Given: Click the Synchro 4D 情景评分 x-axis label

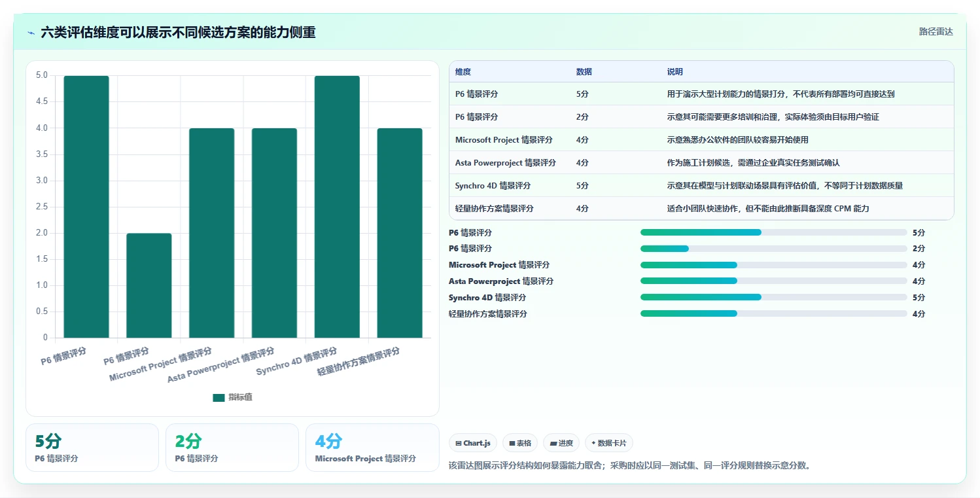Looking at the screenshot, I should point(296,361).
